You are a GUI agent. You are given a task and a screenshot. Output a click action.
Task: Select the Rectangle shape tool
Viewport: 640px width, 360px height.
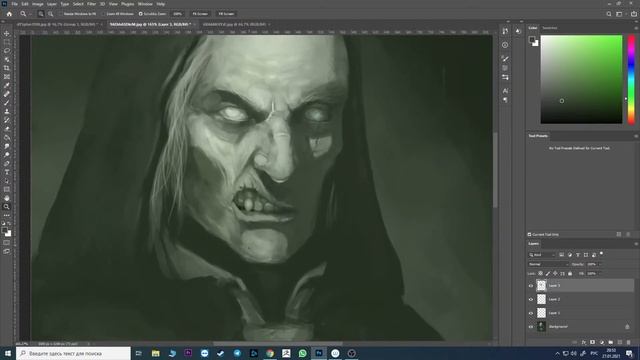[x=7, y=189]
